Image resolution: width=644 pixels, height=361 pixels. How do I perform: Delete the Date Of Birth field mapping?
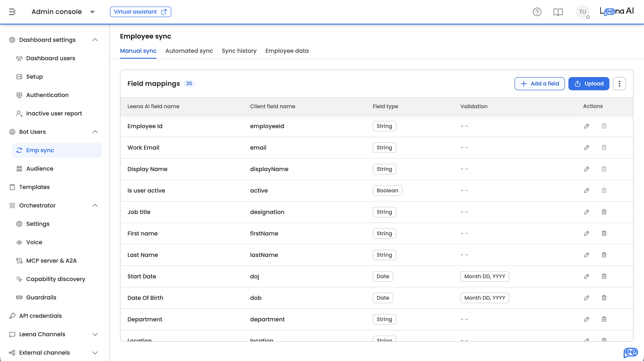[x=604, y=298]
